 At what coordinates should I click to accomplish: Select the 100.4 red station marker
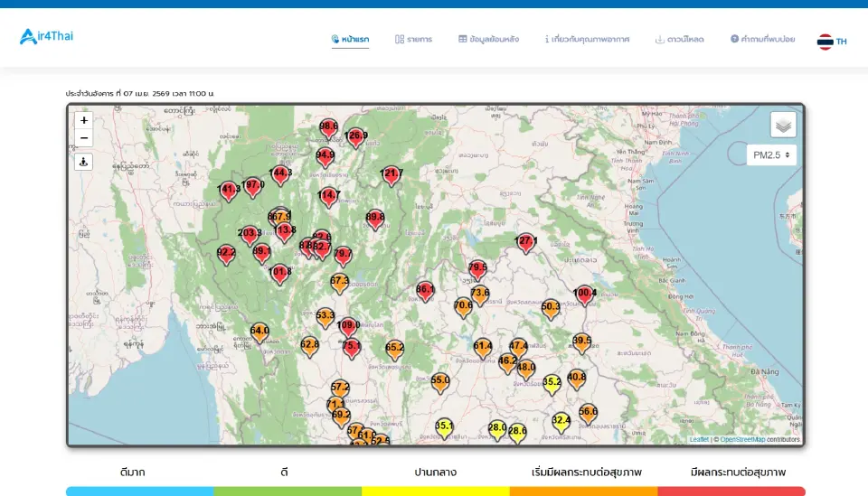click(585, 295)
